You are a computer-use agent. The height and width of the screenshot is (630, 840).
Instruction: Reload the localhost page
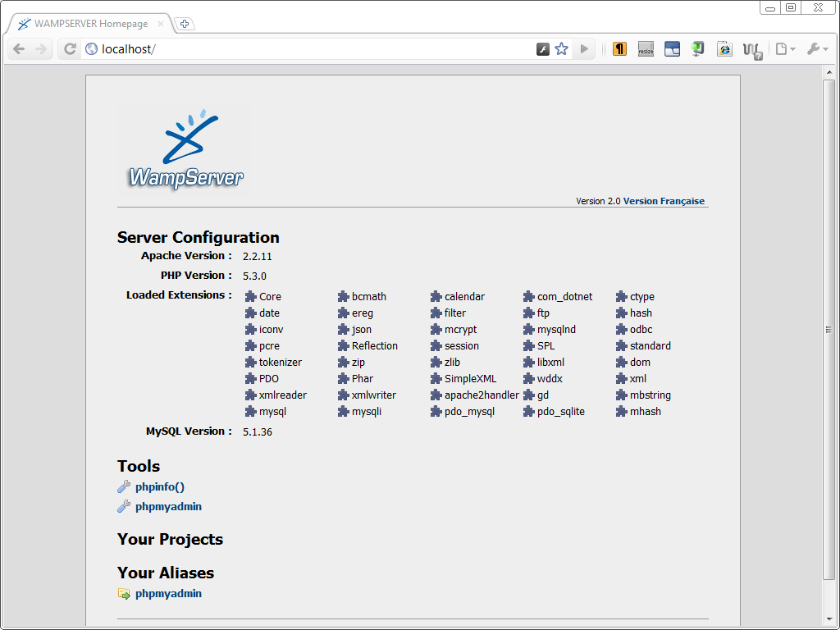[x=70, y=49]
